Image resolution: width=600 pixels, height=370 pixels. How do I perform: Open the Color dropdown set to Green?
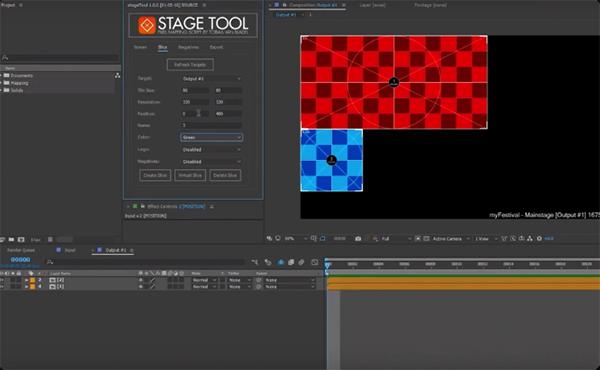pyautogui.click(x=212, y=137)
